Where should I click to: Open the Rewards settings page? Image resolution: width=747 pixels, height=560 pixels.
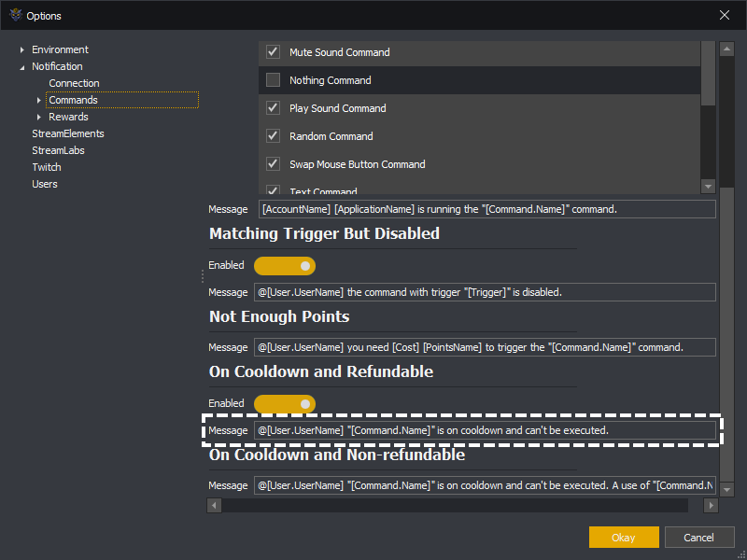click(x=68, y=117)
